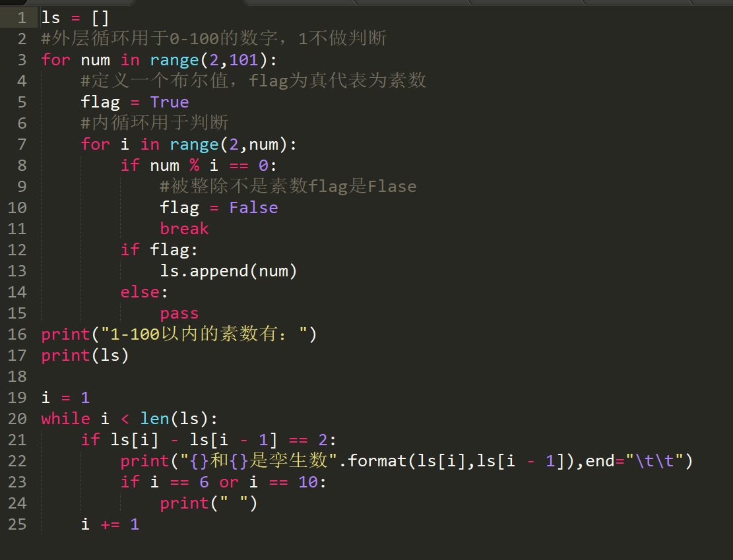The height and width of the screenshot is (560, 733).
Task: Click 'len(ls)' on line 20
Action: click(174, 418)
